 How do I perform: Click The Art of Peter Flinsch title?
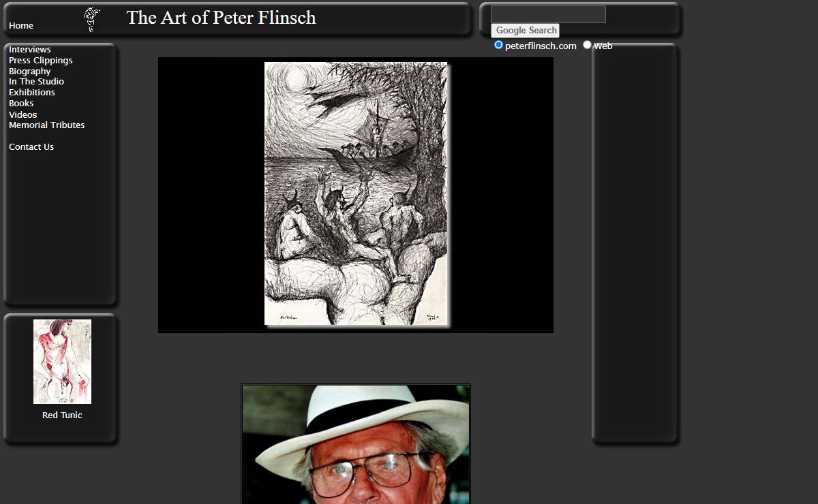tap(221, 18)
